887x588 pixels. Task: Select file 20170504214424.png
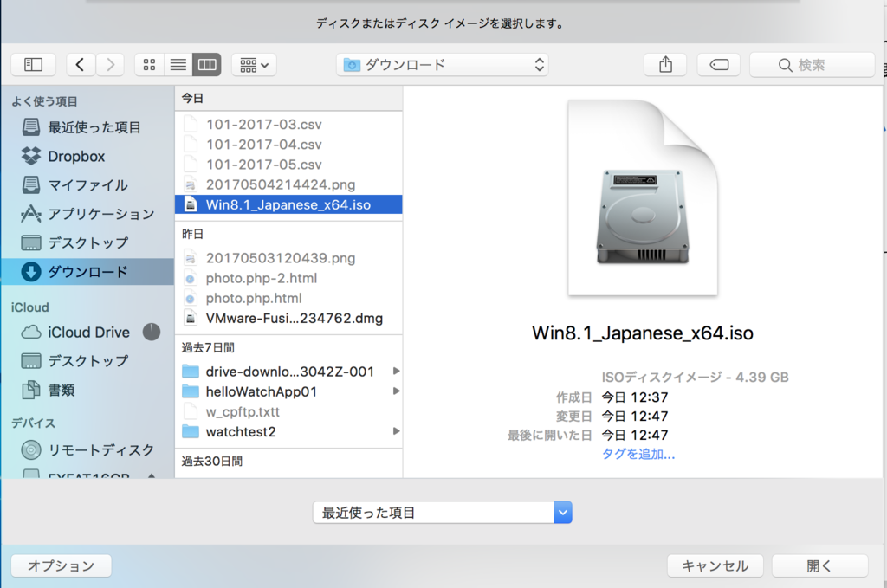coord(288,184)
